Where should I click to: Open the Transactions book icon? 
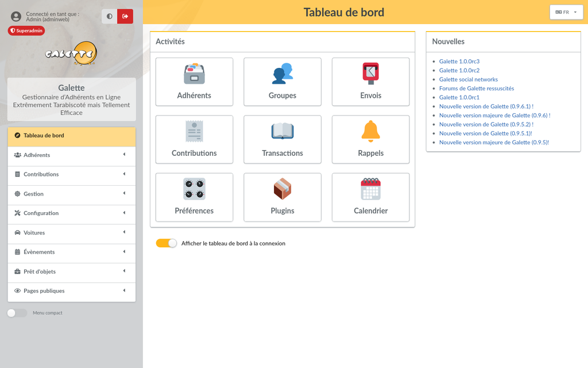coord(282,131)
